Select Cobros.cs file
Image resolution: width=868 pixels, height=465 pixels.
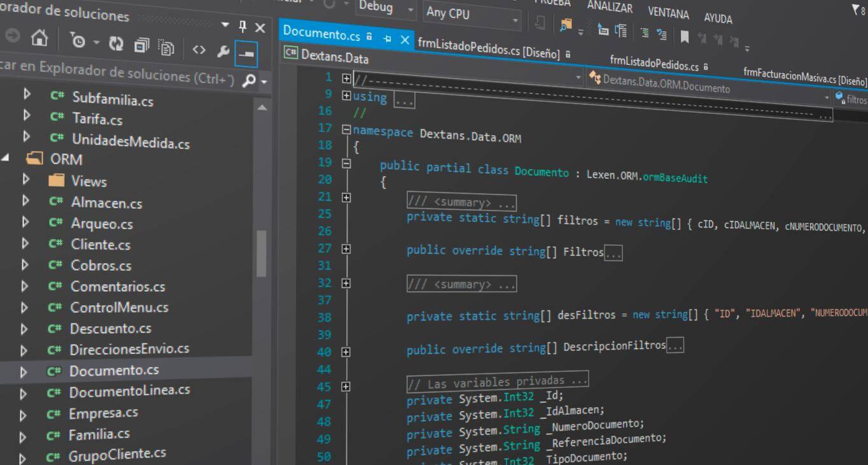tap(101, 265)
